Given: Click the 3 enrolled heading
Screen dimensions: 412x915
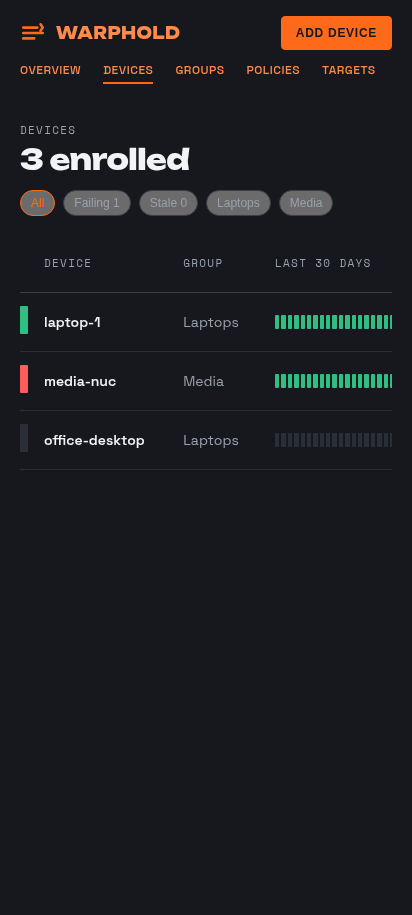Looking at the screenshot, I should [105, 159].
